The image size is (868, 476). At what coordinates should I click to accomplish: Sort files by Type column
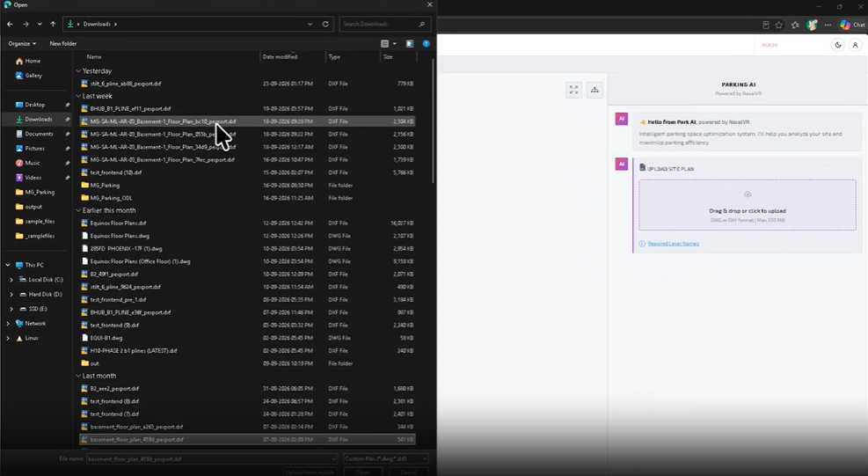tap(334, 57)
